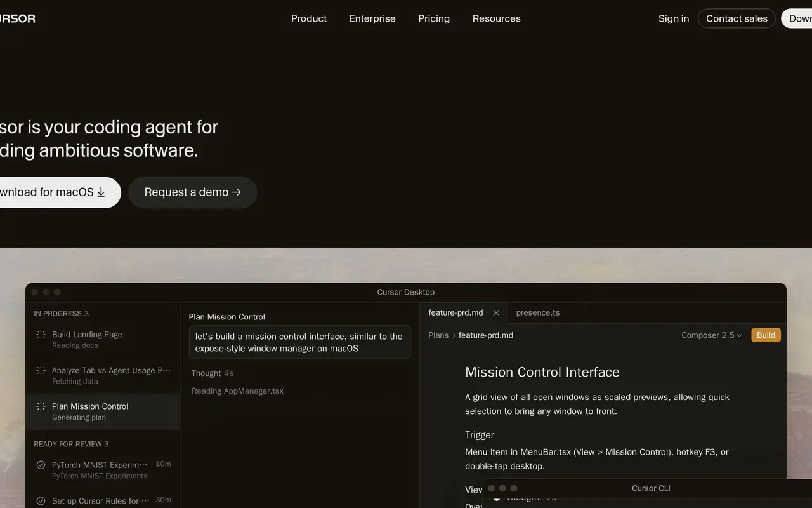The image size is (812, 508).
Task: Open the Product menu
Action: tap(309, 18)
